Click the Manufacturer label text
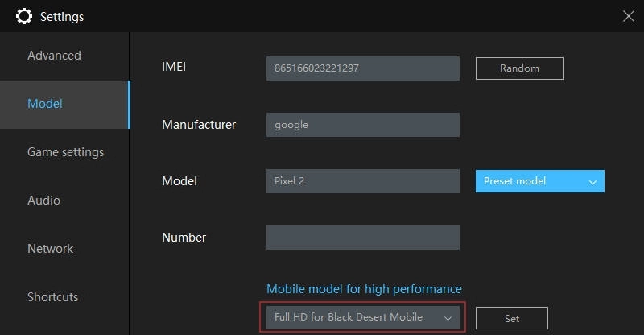 click(199, 125)
